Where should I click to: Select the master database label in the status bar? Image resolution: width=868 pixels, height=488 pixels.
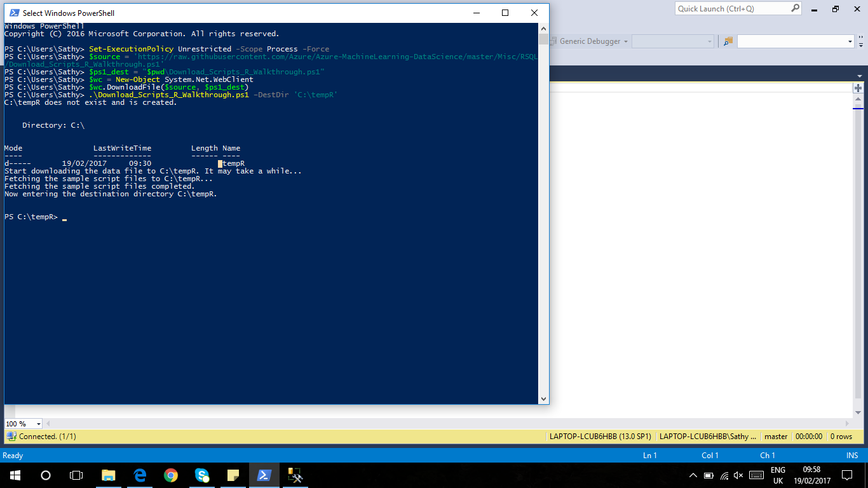tap(776, 436)
